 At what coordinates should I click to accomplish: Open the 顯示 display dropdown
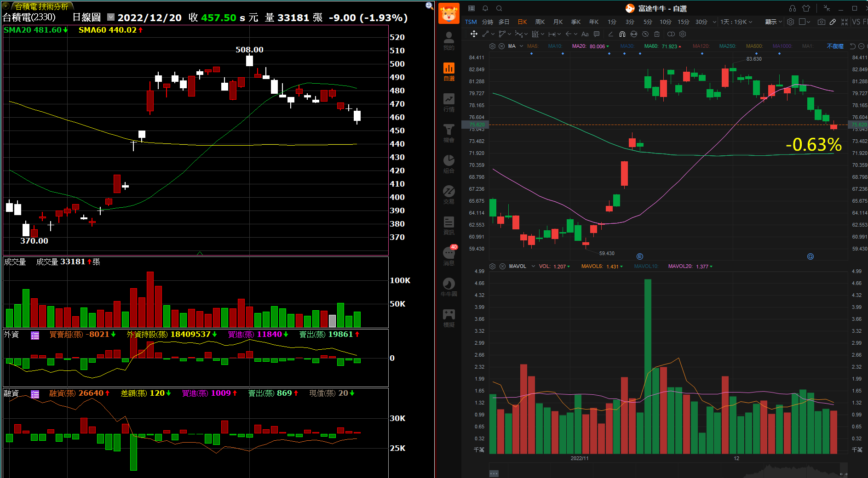(x=774, y=22)
